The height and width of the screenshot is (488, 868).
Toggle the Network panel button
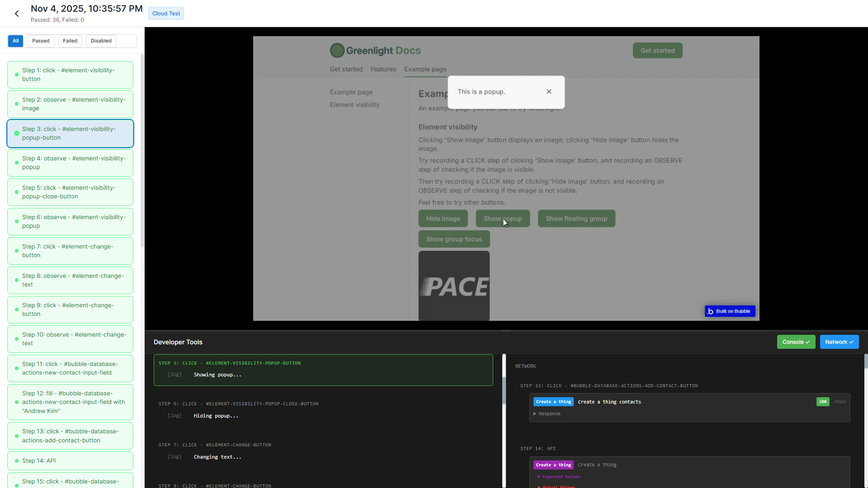839,342
